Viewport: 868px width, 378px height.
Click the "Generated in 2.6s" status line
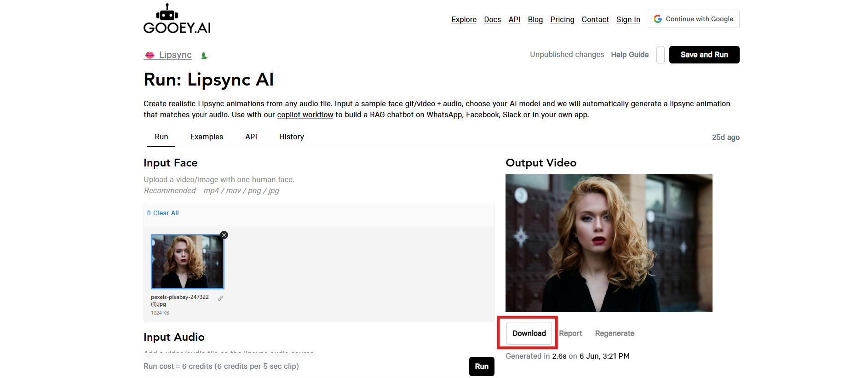568,356
